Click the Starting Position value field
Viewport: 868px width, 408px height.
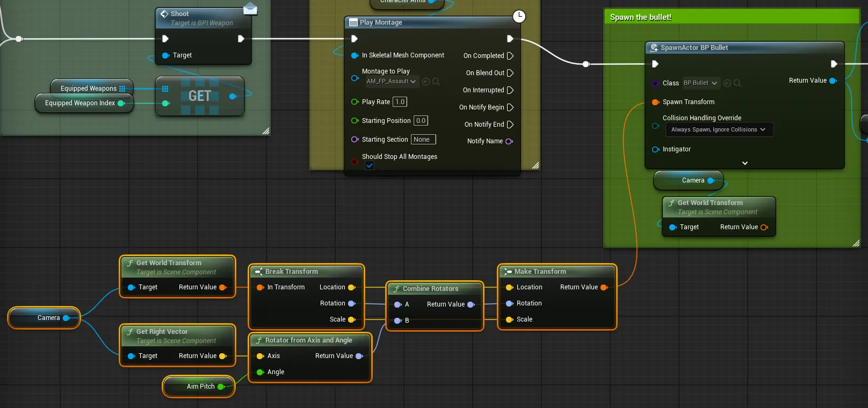point(421,121)
